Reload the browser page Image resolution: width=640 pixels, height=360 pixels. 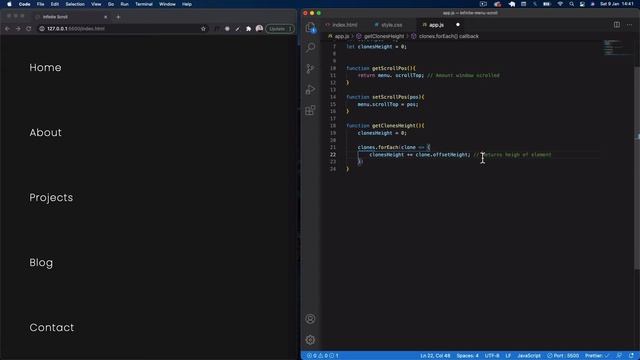click(29, 29)
